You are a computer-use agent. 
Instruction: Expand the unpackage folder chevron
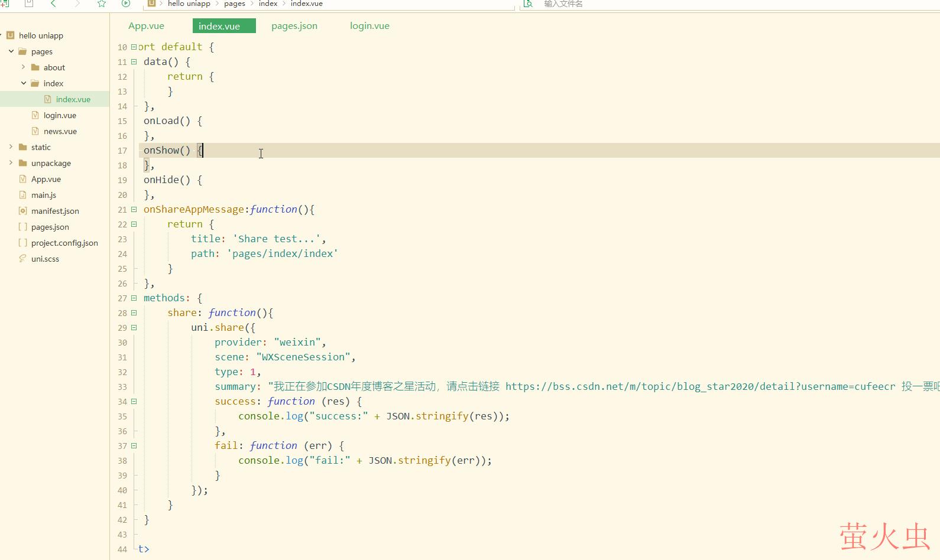click(x=11, y=163)
